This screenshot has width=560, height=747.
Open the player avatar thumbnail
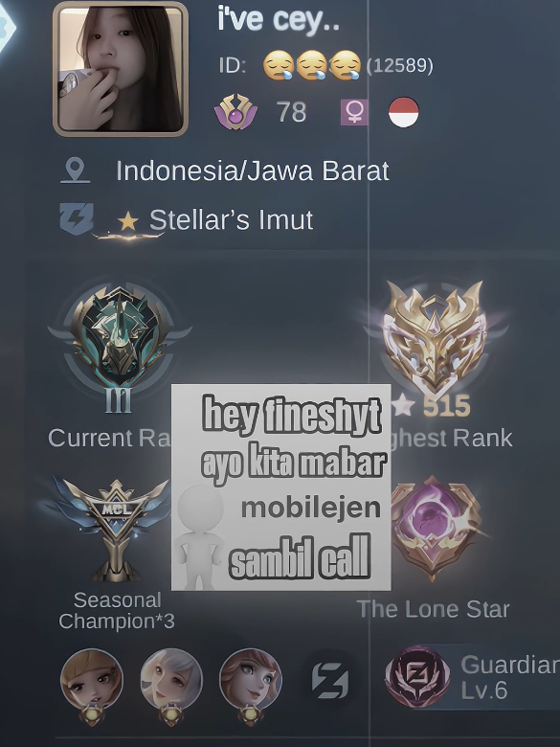coord(121,69)
